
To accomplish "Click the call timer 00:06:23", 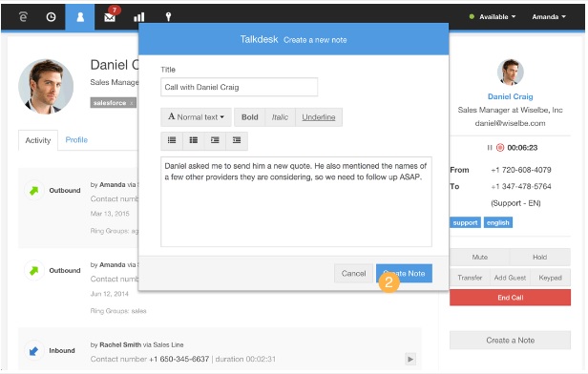I will (x=522, y=148).
